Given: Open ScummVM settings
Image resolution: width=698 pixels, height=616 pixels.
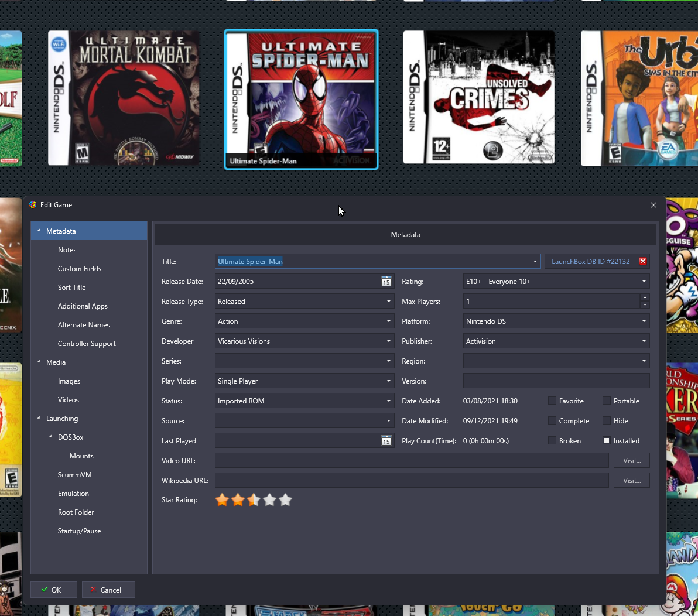Looking at the screenshot, I should 75,475.
